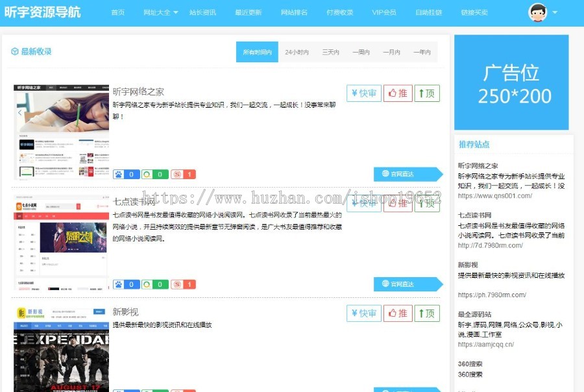Viewport: 584px width, 392px height.
Task: Open 付费收录 in the navigation bar
Action: pyautogui.click(x=339, y=12)
